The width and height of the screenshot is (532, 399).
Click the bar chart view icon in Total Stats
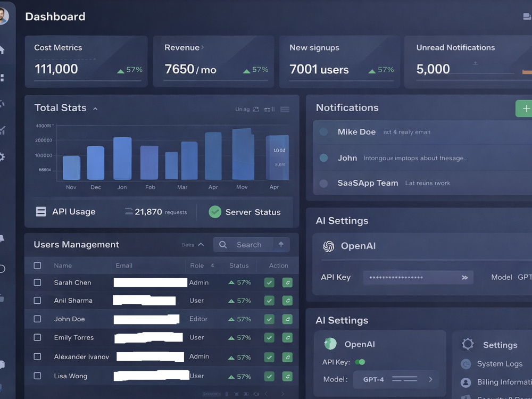(269, 109)
